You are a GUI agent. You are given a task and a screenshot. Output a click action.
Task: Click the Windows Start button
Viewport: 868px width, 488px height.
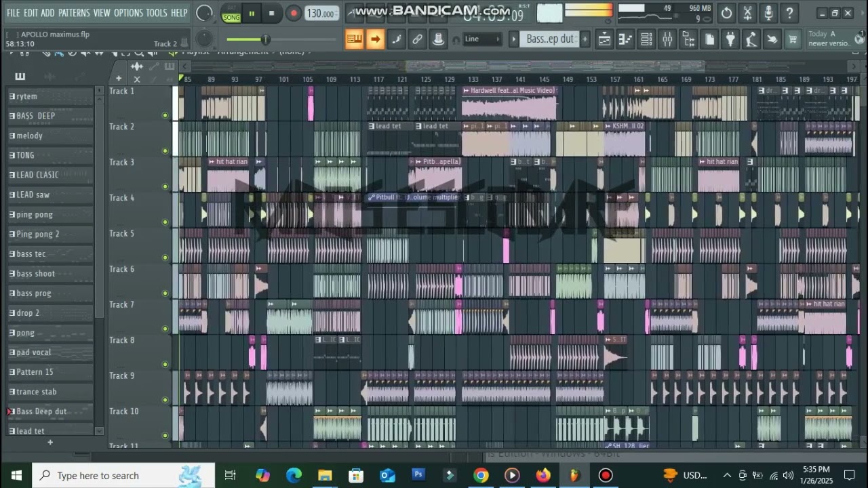pyautogui.click(x=16, y=475)
